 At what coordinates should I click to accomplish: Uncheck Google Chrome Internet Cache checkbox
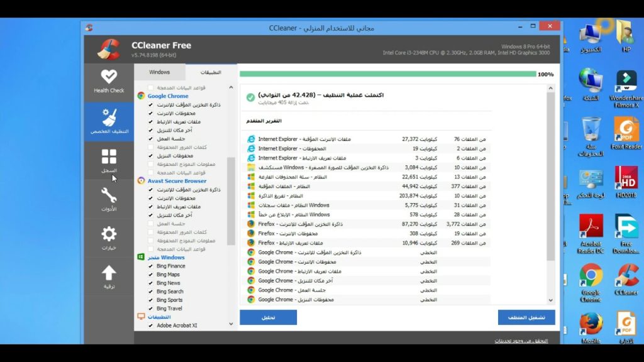150,105
